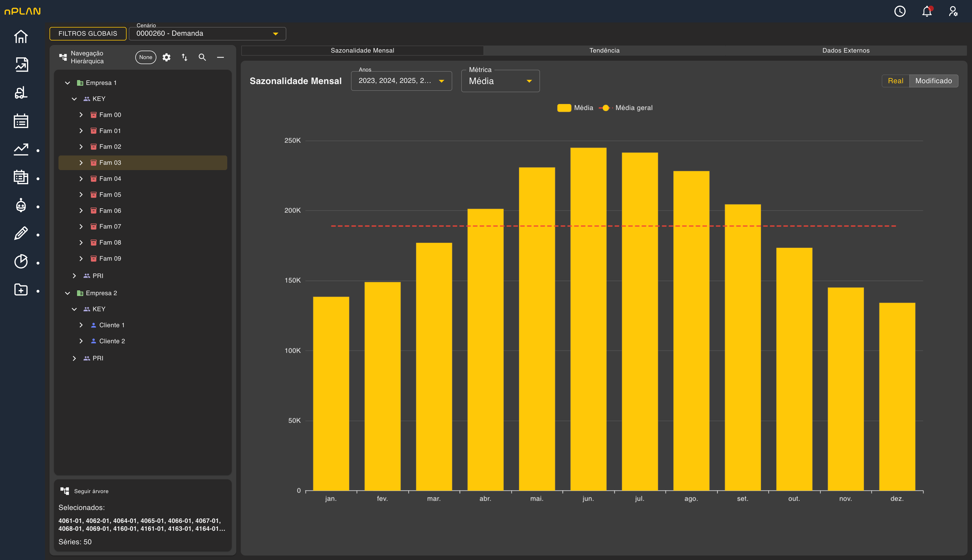
Task: Toggle the None selection chip
Action: coord(146,57)
